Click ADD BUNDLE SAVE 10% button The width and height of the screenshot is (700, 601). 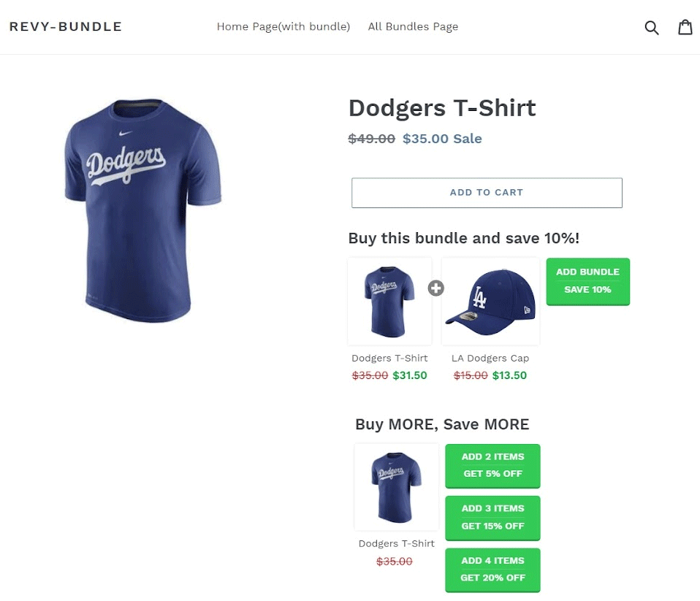click(587, 281)
